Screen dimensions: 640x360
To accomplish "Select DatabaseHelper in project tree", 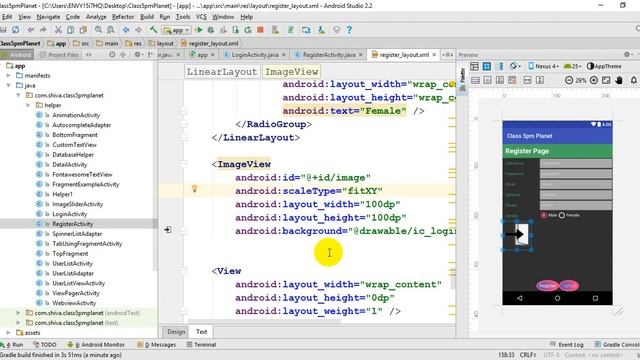I will point(73,155).
